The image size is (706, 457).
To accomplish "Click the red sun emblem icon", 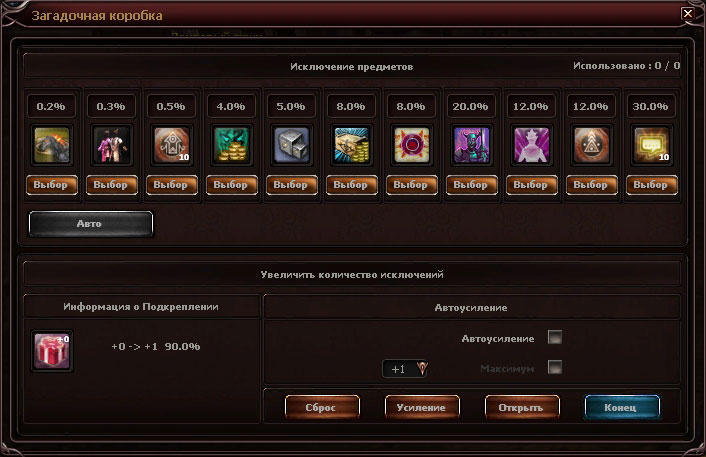I will [x=412, y=145].
